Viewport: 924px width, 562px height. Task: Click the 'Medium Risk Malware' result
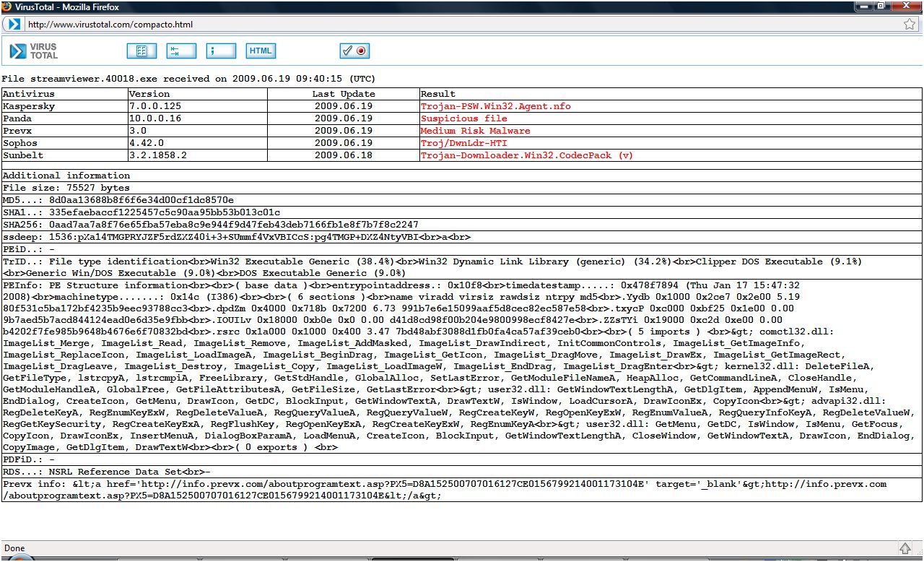click(476, 131)
